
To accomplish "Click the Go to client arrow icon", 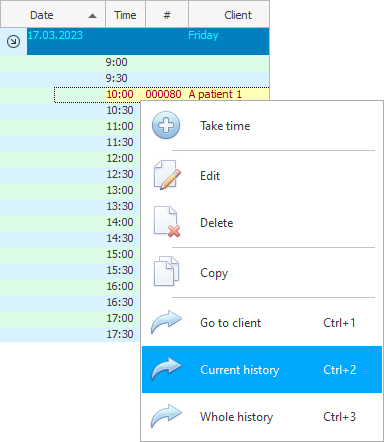I will pos(166,322).
